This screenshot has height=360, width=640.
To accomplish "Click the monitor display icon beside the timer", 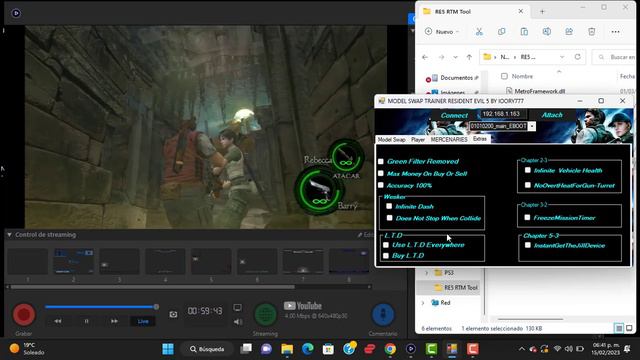I will (x=238, y=307).
